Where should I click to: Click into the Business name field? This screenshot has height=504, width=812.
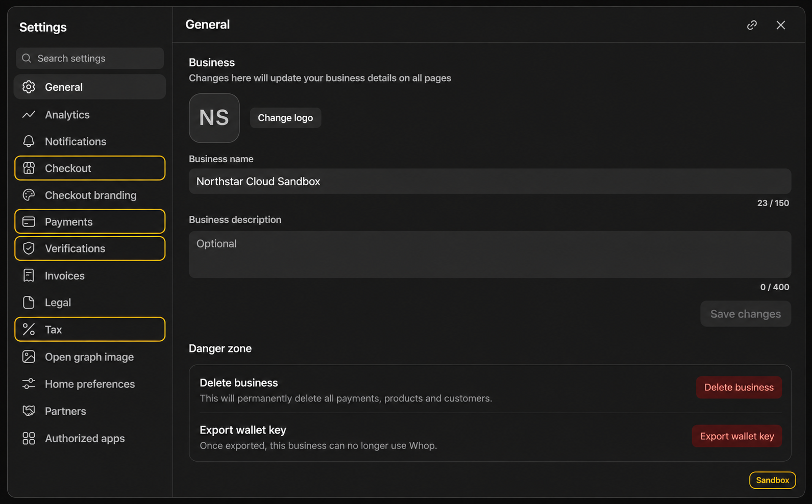[490, 181]
